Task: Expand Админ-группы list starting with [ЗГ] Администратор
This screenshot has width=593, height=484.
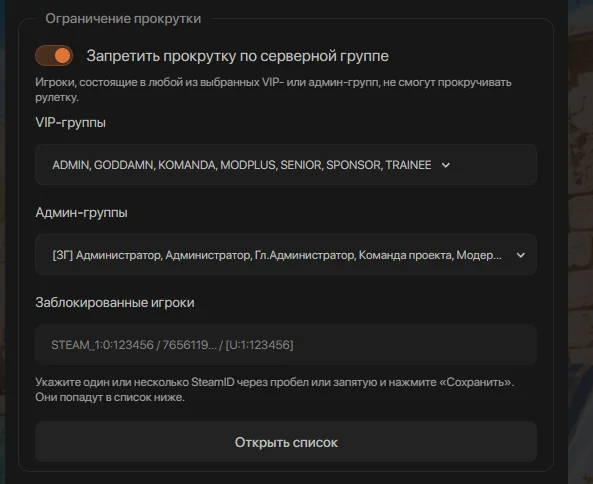Action: tap(286, 254)
